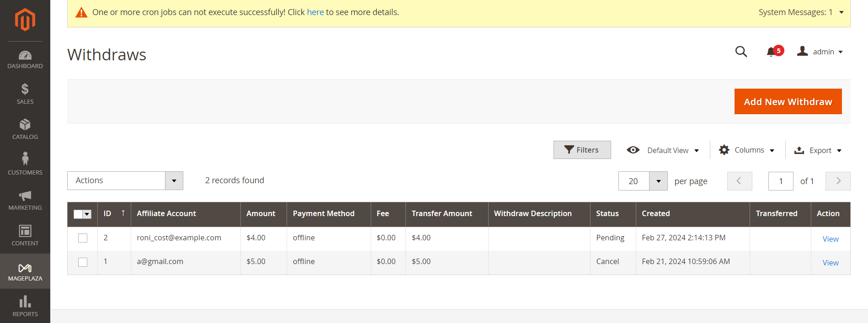The width and height of the screenshot is (868, 323).
Task: Click the search magnifier icon
Action: click(x=741, y=52)
